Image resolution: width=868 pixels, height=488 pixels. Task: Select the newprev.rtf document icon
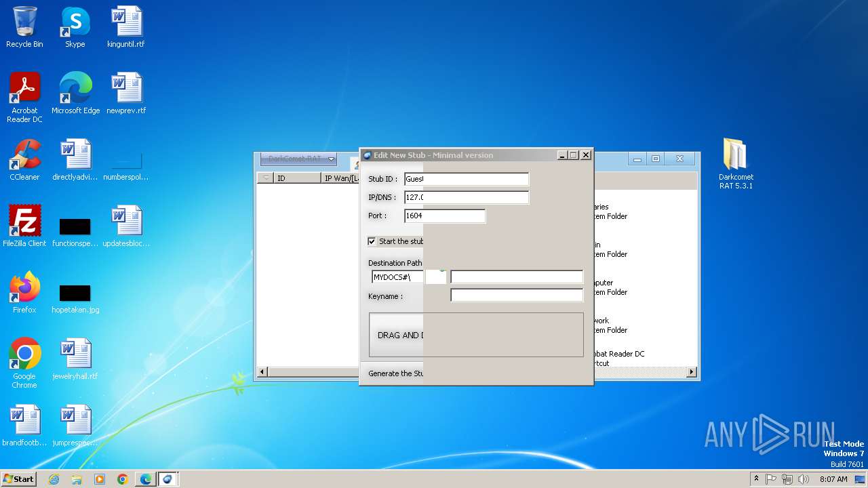click(126, 94)
